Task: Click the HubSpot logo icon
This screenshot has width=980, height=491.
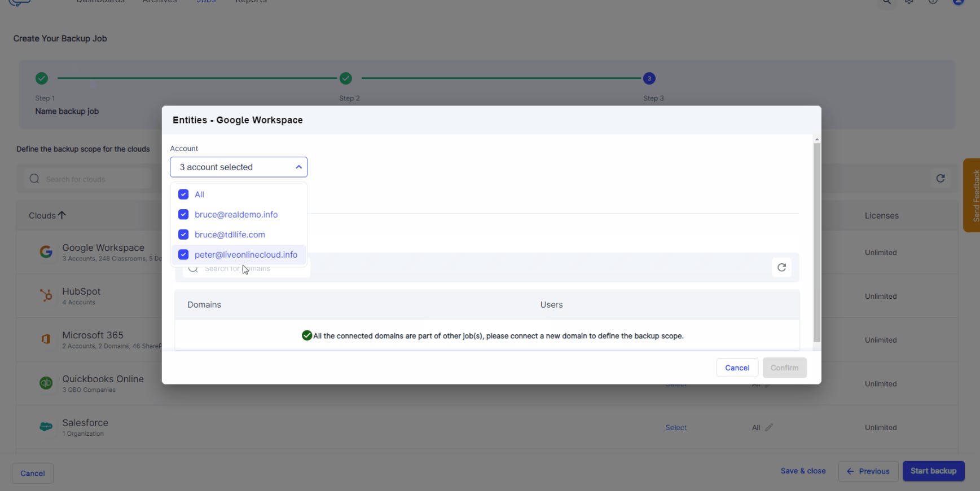Action: point(46,295)
